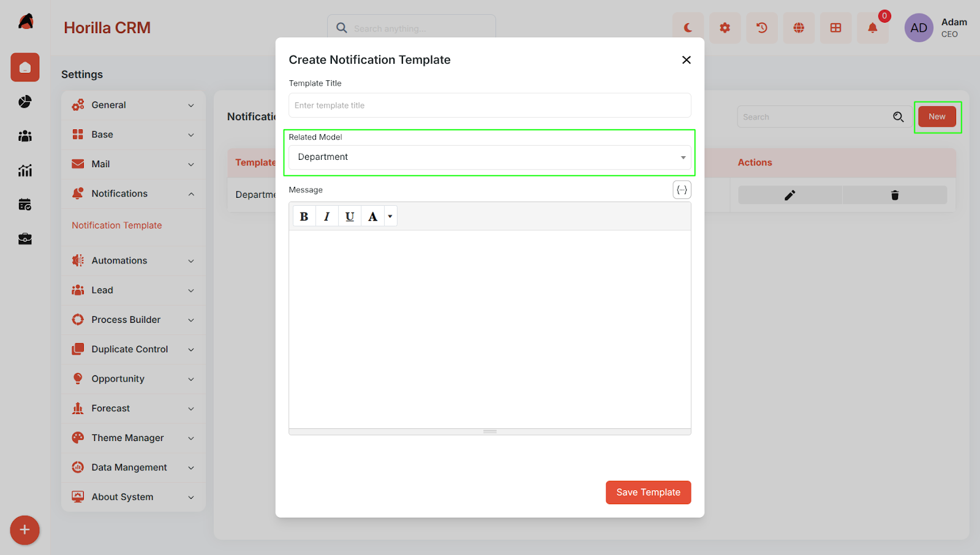
Task: Open the people group sidebar icon
Action: (x=25, y=136)
